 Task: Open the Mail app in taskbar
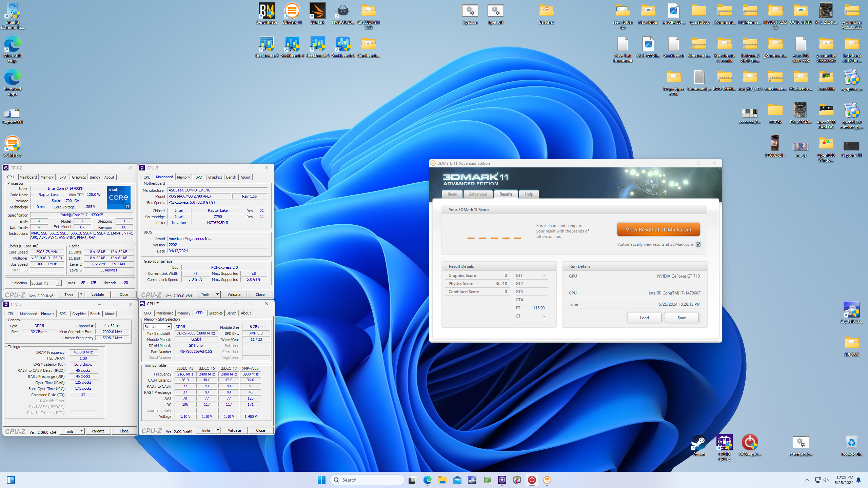click(457, 480)
